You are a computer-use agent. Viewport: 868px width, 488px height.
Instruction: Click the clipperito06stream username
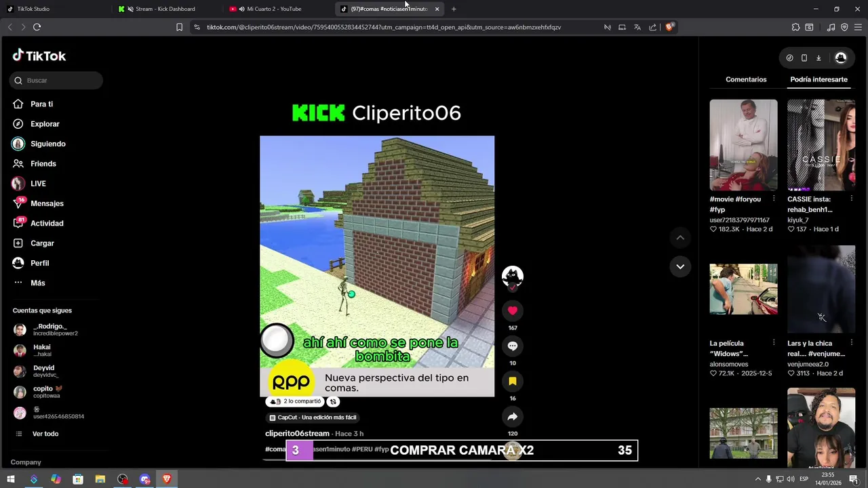(297, 434)
